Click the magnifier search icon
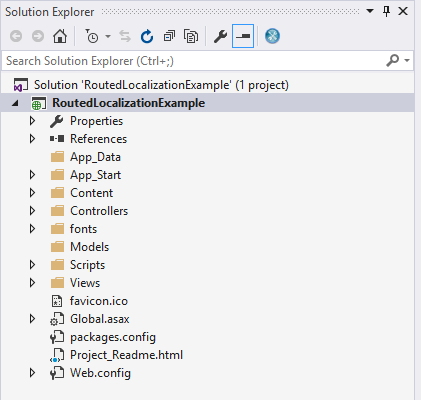 (x=393, y=60)
